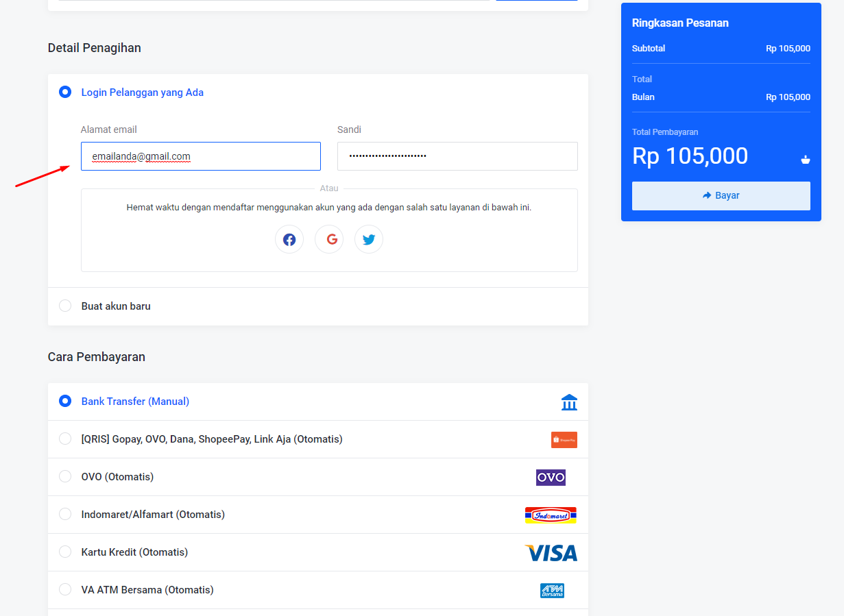
Task: Click the Alamat email input field
Action: point(200,156)
